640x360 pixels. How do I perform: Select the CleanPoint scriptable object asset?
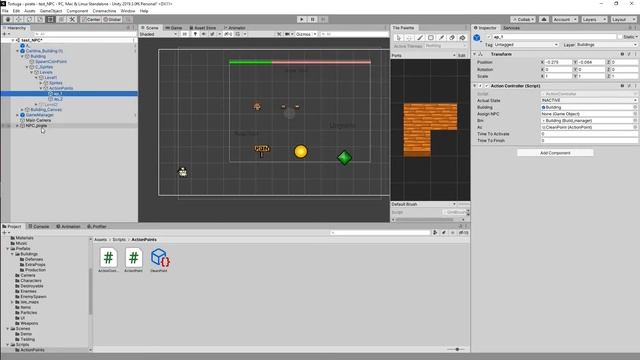(159, 260)
